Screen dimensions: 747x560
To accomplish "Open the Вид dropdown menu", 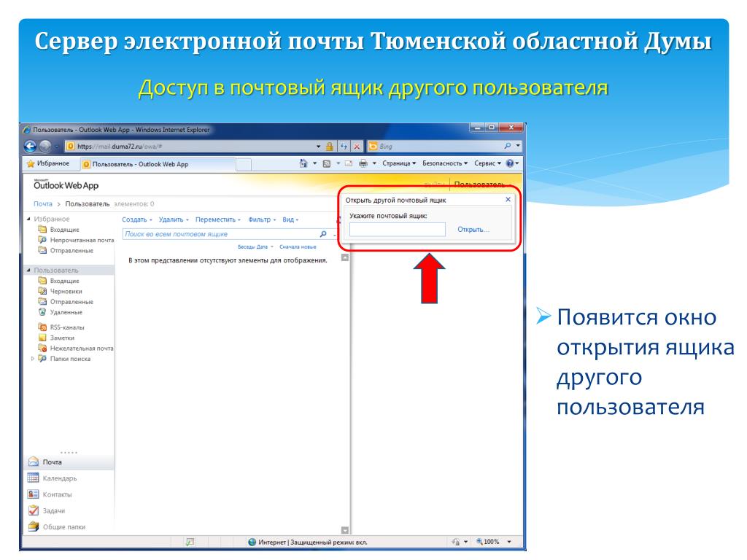I will [x=290, y=219].
